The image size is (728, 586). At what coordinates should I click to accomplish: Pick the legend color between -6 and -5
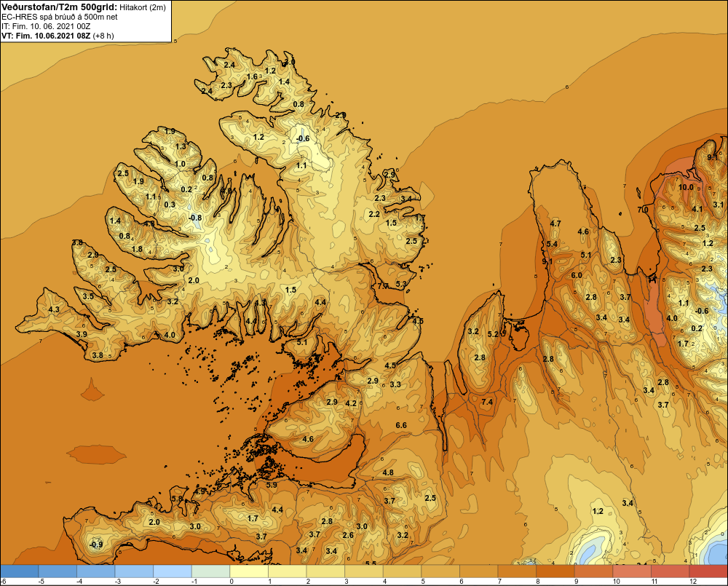click(x=20, y=571)
